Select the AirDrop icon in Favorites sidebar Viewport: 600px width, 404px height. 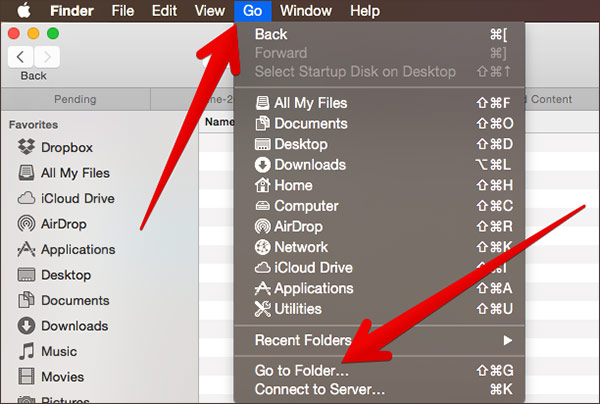click(x=26, y=224)
